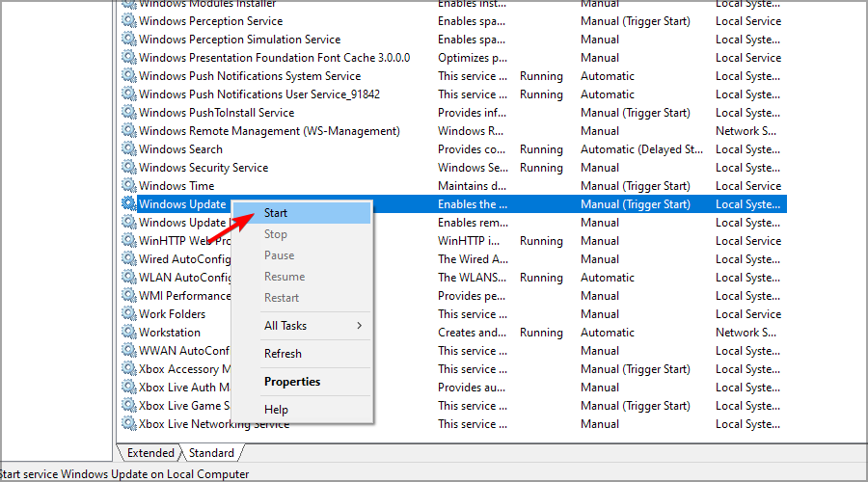
Task: Select Windows Push Notifications User Service_91842
Action: pyautogui.click(x=259, y=94)
